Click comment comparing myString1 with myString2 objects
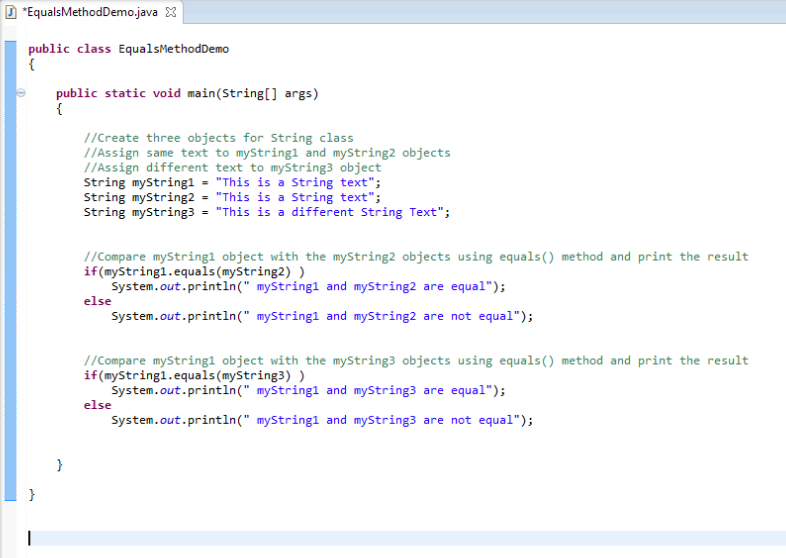Image resolution: width=786 pixels, height=558 pixels. 416,257
